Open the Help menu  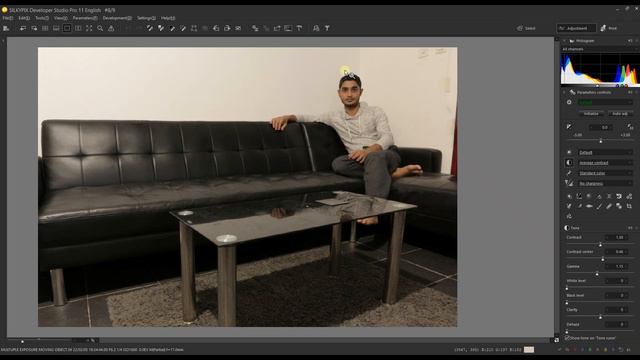[168, 18]
